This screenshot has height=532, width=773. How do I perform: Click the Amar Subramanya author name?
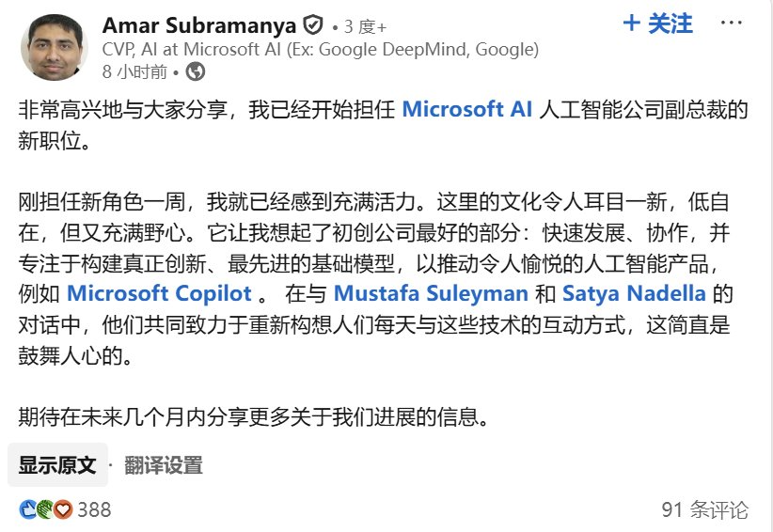199,25
